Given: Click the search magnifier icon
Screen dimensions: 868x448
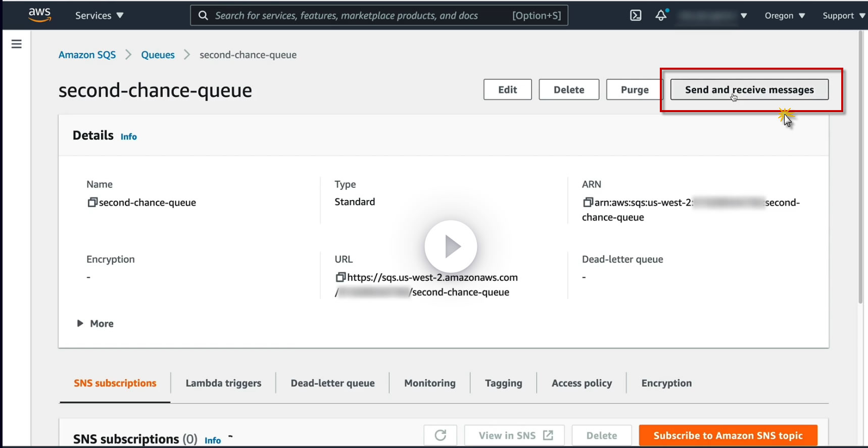Looking at the screenshot, I should pyautogui.click(x=203, y=16).
